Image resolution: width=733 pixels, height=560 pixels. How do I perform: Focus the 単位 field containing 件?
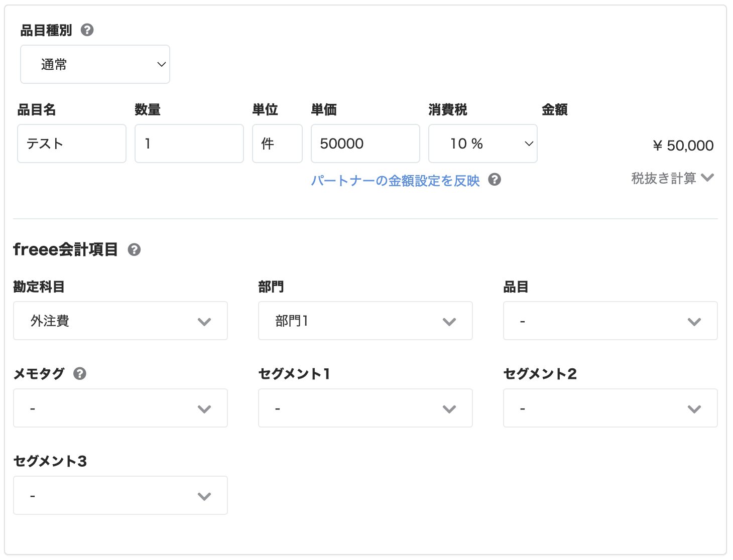[x=277, y=144]
